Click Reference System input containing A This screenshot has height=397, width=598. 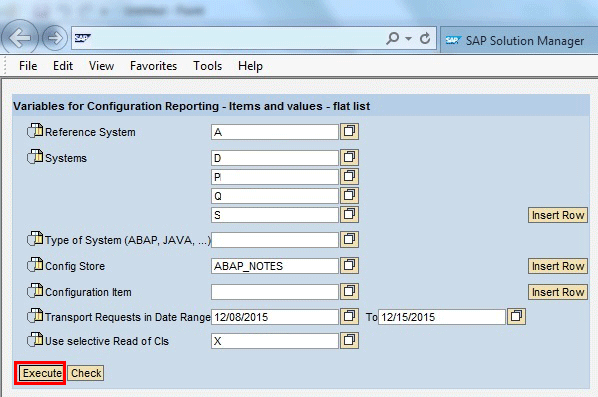click(x=275, y=132)
